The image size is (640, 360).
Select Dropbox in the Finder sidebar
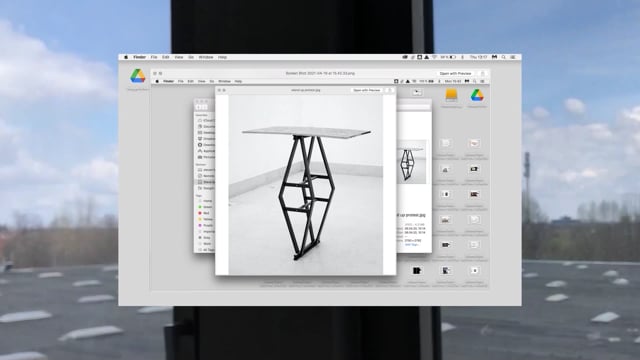tap(207, 139)
